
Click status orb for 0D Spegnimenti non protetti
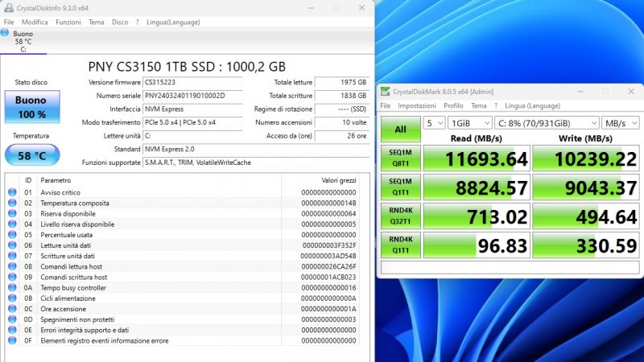pos(12,319)
